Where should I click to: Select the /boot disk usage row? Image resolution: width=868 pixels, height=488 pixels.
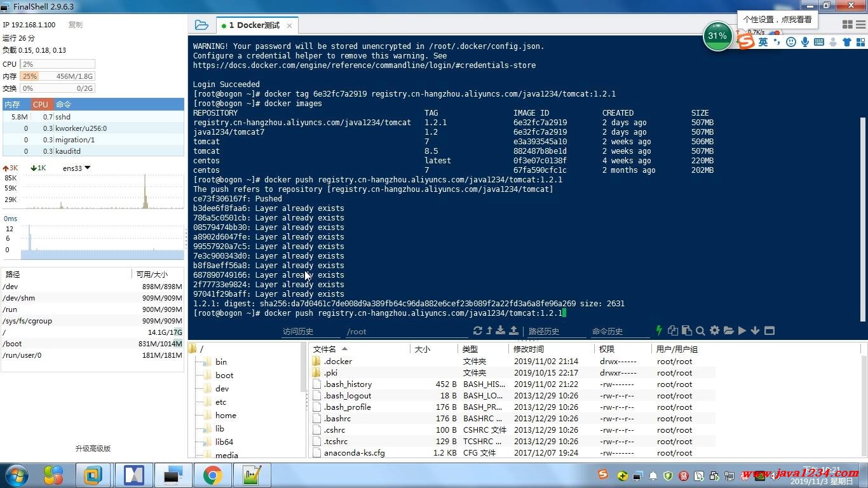click(93, 344)
